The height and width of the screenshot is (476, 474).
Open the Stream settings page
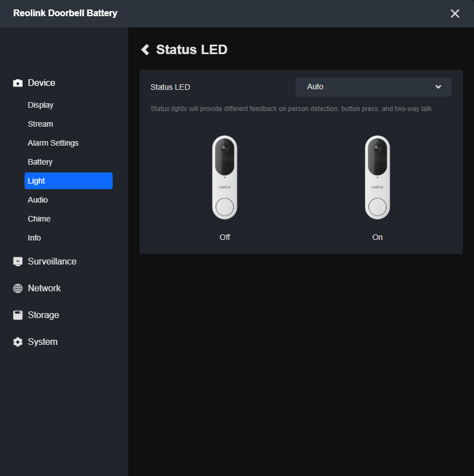tap(40, 124)
